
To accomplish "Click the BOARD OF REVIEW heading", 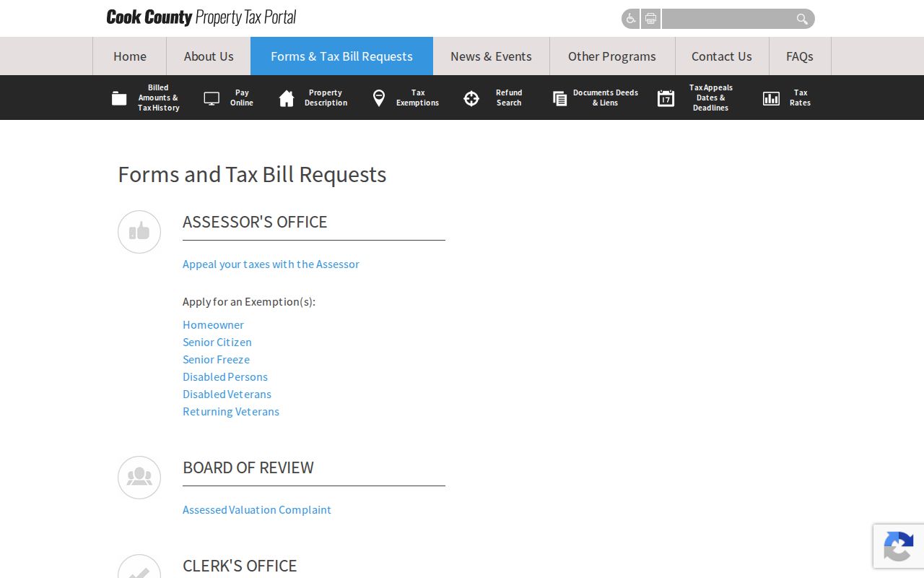I will (248, 467).
